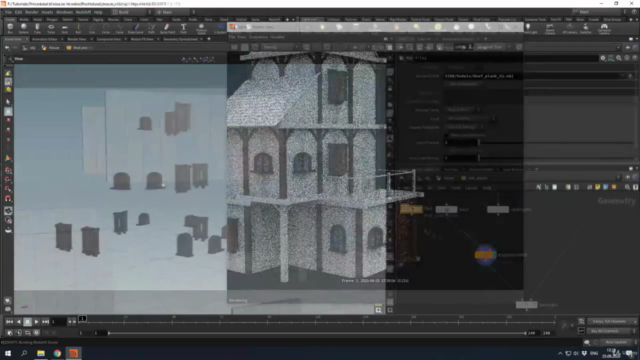Add a new pane tab with plus button
The height and width of the screenshot is (360, 640).
[x=209, y=39]
